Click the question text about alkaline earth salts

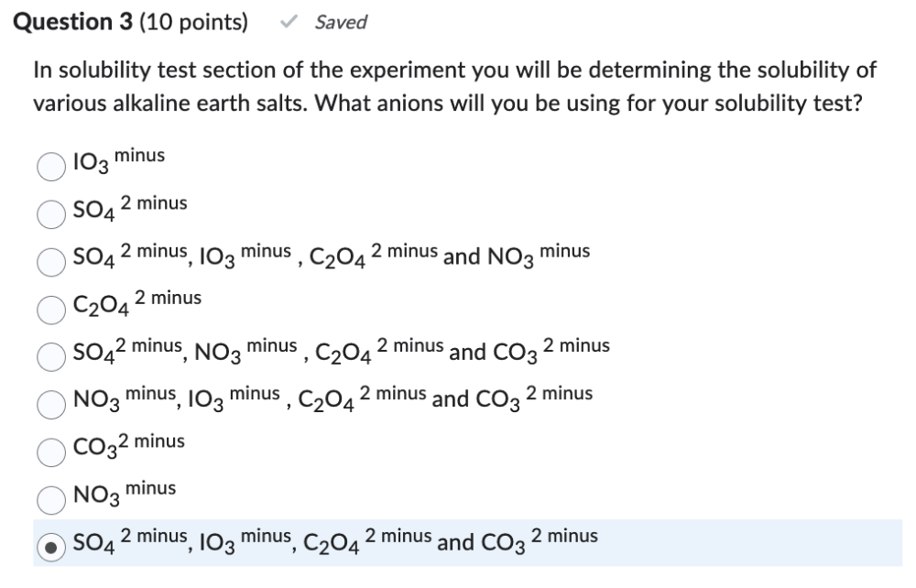coord(454,87)
